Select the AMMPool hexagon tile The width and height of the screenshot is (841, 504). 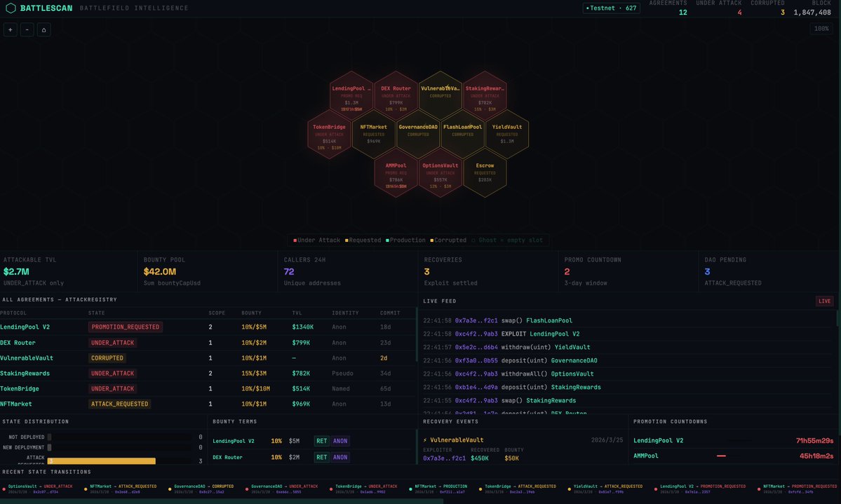click(x=396, y=172)
